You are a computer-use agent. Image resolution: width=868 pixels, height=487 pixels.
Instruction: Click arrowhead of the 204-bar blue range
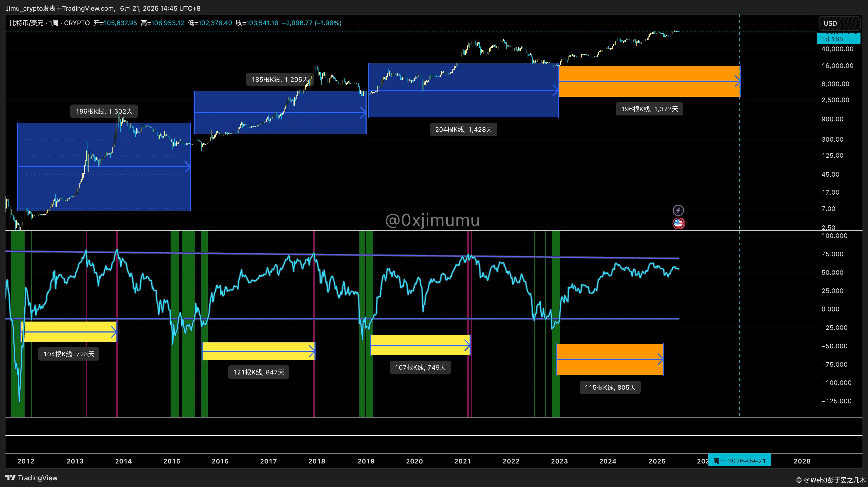coord(556,90)
